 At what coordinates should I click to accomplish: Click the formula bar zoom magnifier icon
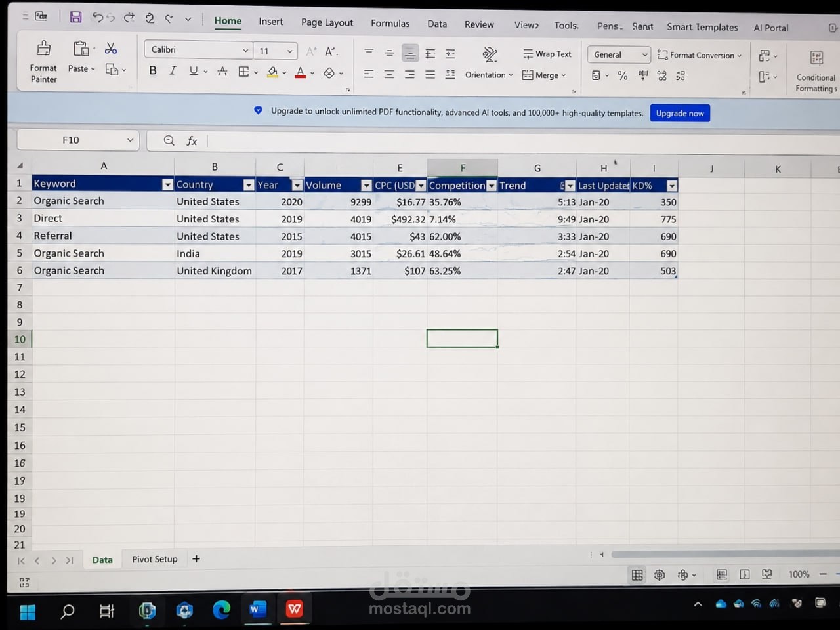[169, 140]
